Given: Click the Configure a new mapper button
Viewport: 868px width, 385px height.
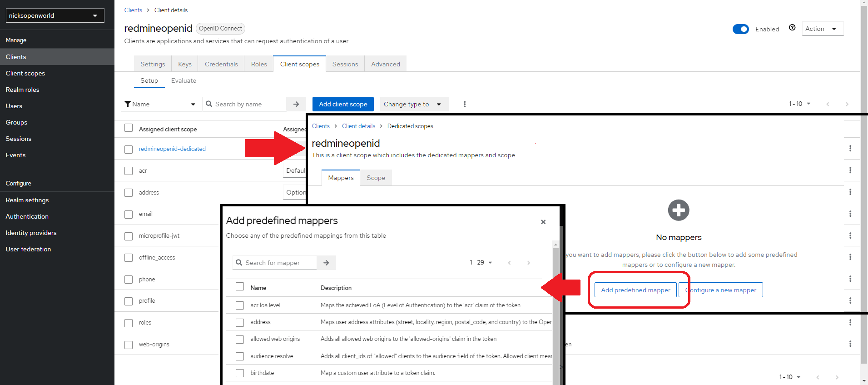Looking at the screenshot, I should (x=721, y=290).
